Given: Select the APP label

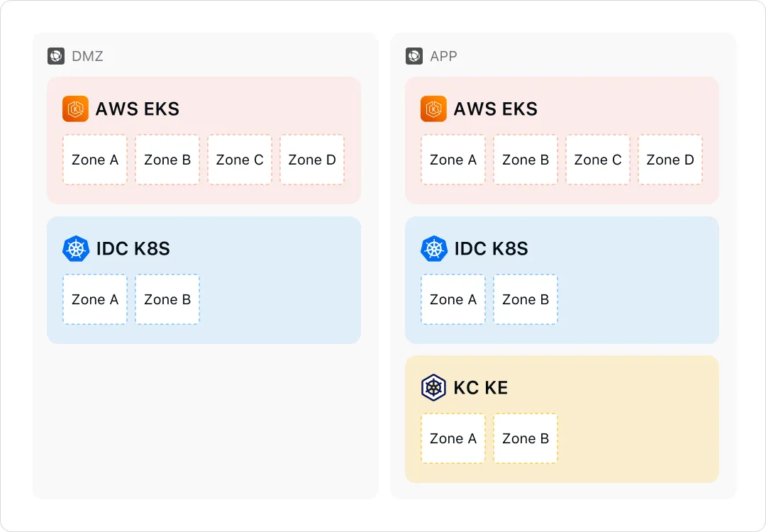Looking at the screenshot, I should pos(443,56).
